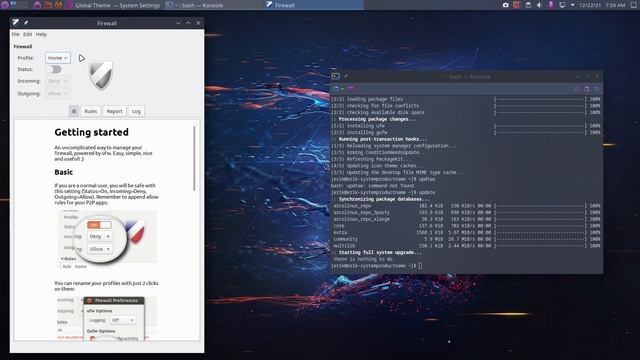The width and height of the screenshot is (640, 360).
Task: Open the Profile dropdown showing Home
Action: coord(58,58)
